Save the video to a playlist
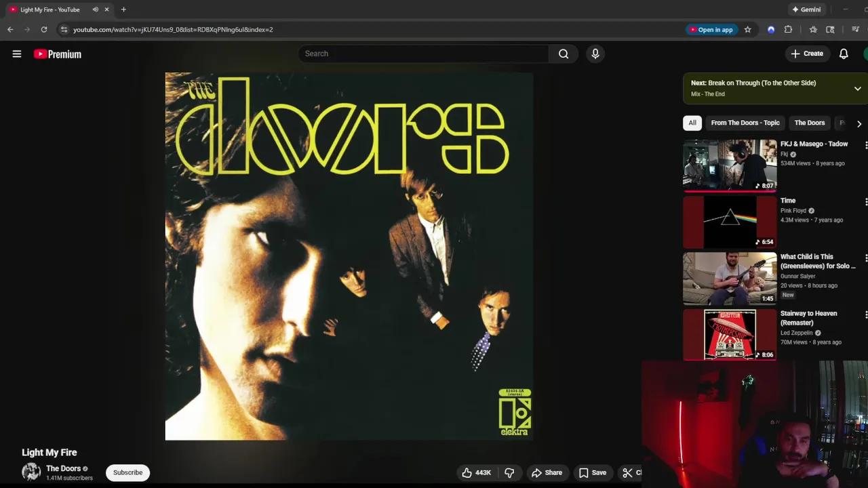The width and height of the screenshot is (868, 488). (592, 472)
